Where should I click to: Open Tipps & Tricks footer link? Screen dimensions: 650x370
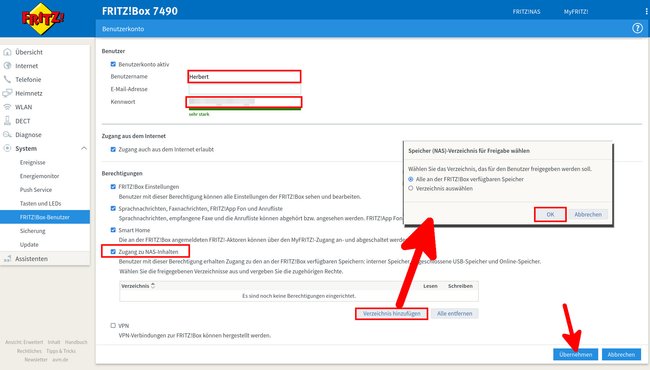pos(61,351)
